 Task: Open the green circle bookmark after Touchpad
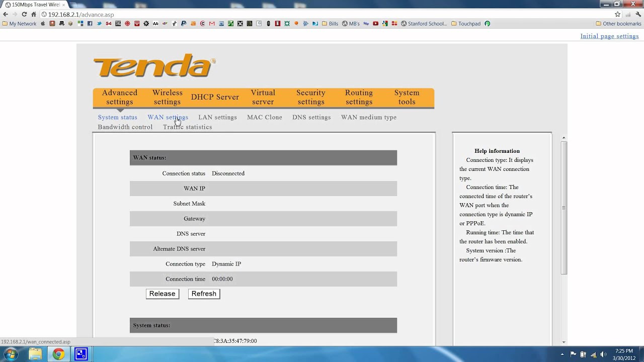(x=487, y=24)
